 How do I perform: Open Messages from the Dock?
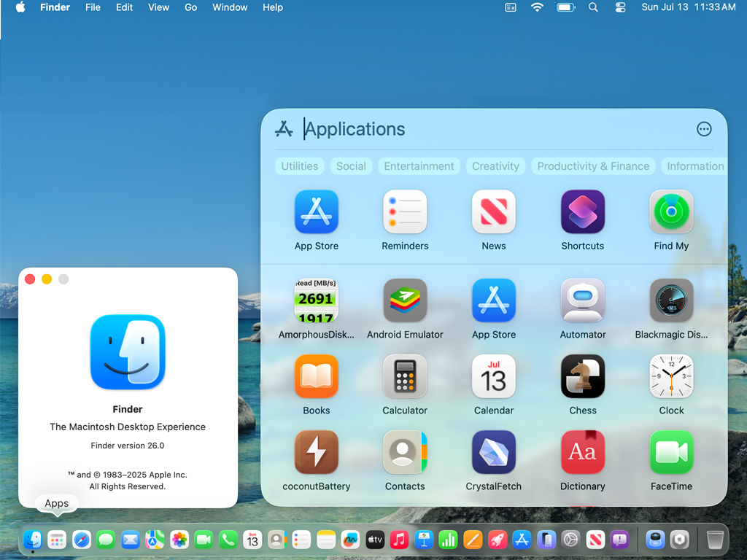(106, 540)
